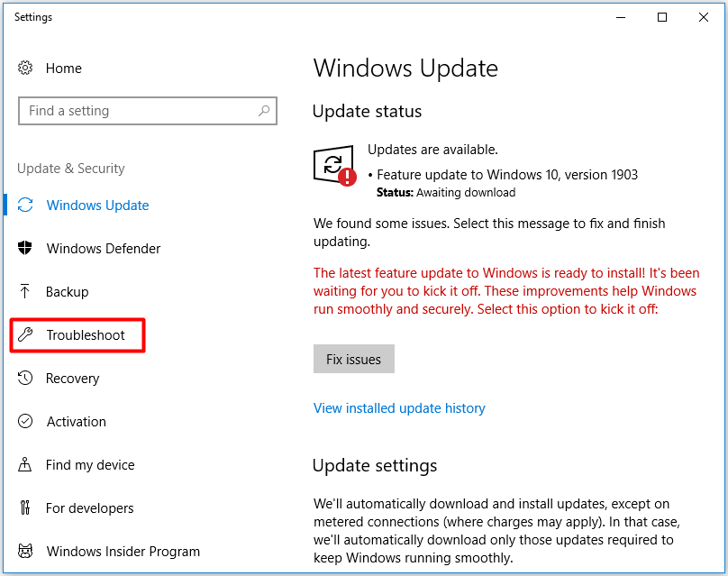Open the Recovery section

pyautogui.click(x=72, y=379)
